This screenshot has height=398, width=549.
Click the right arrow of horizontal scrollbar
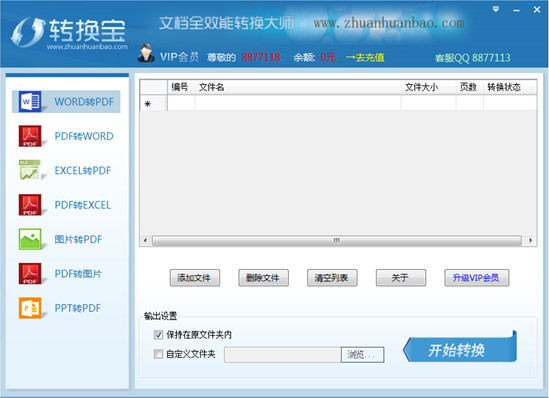tap(531, 240)
